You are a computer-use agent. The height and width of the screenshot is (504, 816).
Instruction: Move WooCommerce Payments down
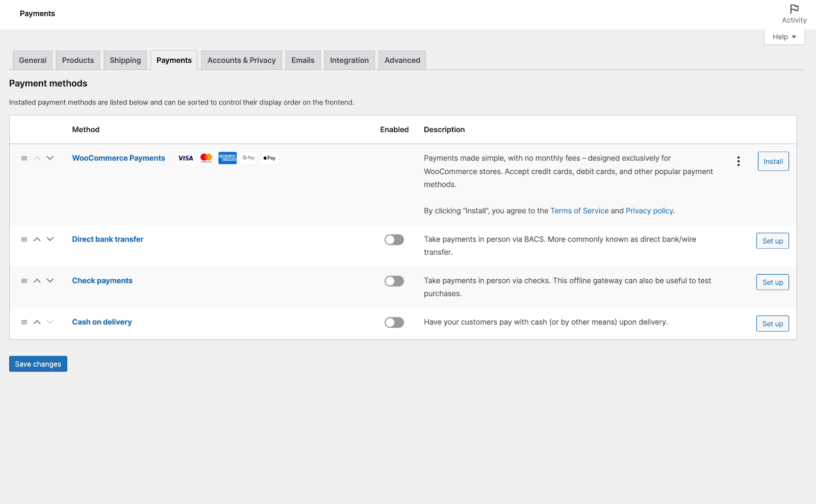(x=50, y=158)
